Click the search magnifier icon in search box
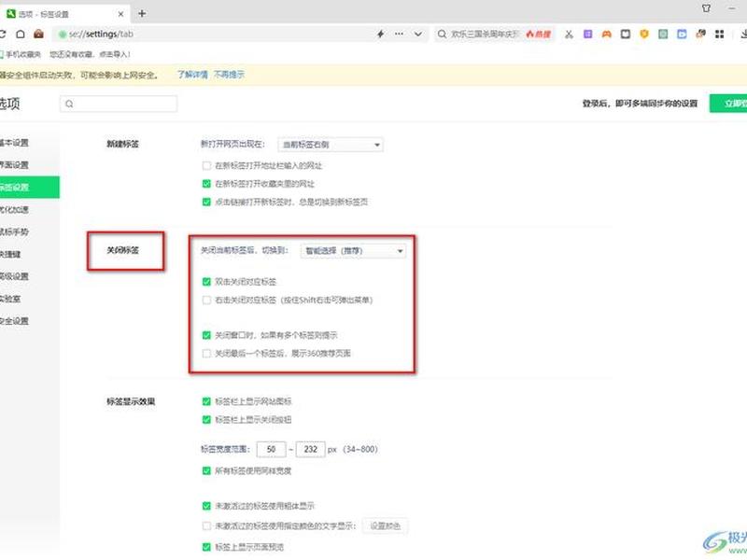The image size is (747, 560). (442, 34)
